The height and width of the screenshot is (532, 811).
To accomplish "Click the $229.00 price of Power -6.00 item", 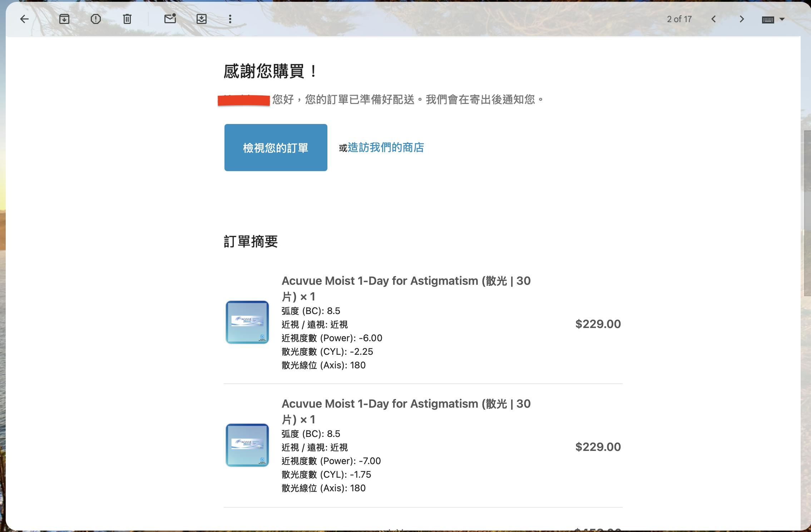I will click(x=598, y=324).
